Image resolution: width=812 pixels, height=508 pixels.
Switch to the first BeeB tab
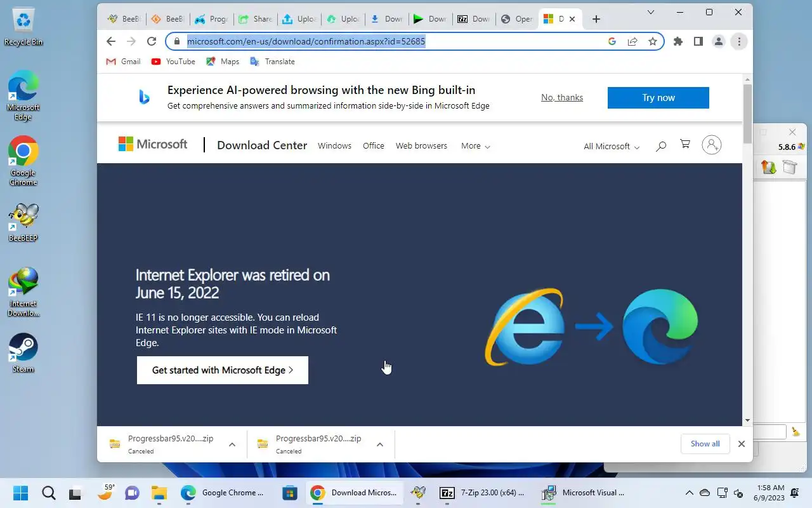pos(124,19)
